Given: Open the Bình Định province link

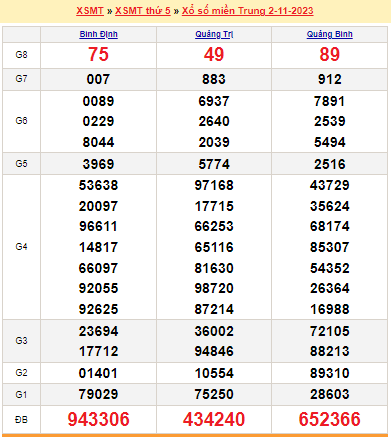Looking at the screenshot, I should click(98, 34).
